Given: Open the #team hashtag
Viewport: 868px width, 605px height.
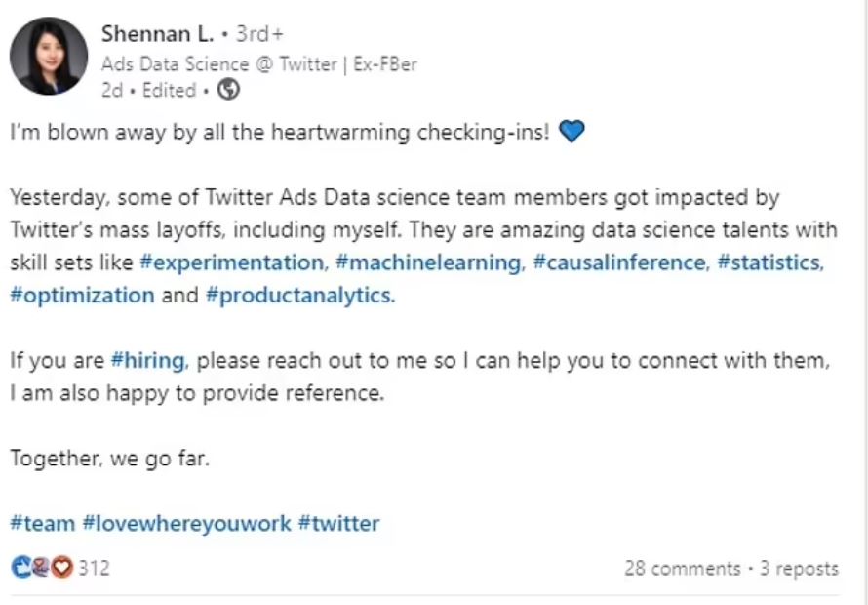Looking at the screenshot, I should [43, 524].
